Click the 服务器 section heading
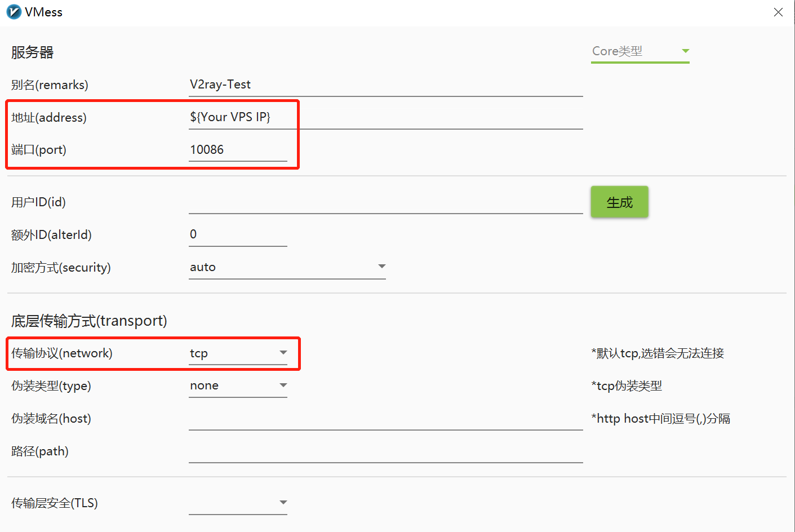This screenshot has height=532, width=795. click(32, 52)
